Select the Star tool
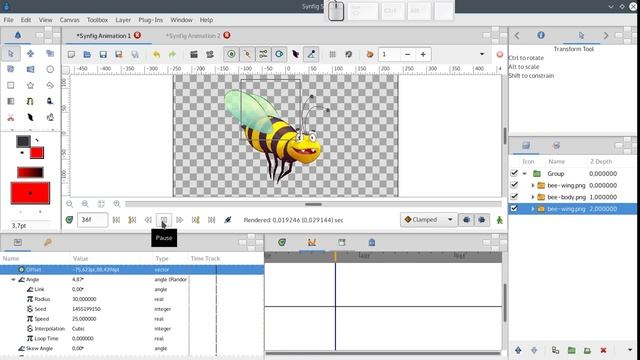Image resolution: width=640 pixels, height=360 pixels. tap(30, 85)
